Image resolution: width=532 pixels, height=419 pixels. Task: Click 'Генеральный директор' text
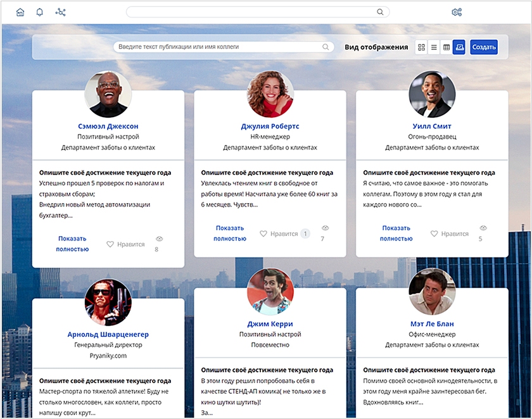pos(108,345)
